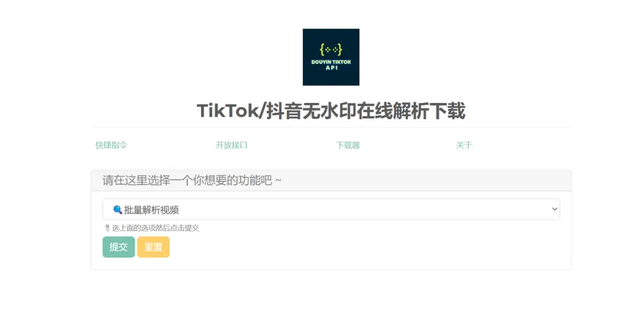
Task: Click the "API" text inside the logo
Action: pyautogui.click(x=331, y=68)
